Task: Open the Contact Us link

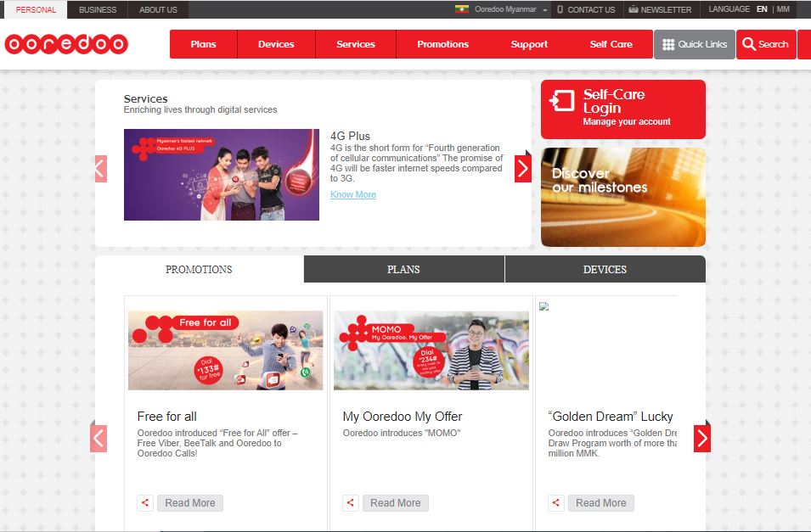Action: tap(591, 10)
